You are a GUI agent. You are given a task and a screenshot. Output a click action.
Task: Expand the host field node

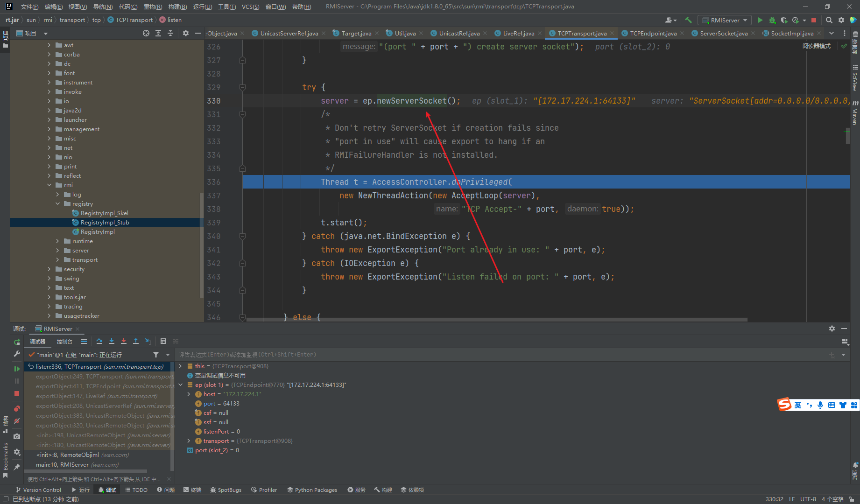point(189,394)
